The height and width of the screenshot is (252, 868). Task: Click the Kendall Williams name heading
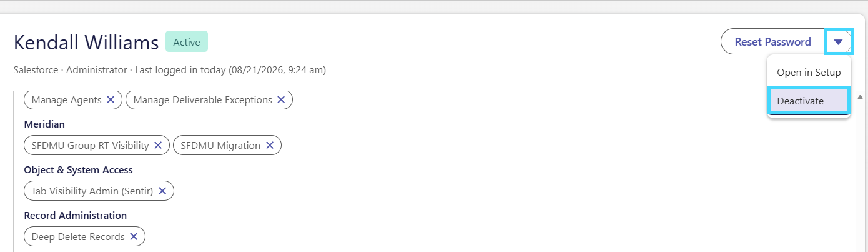pos(86,43)
